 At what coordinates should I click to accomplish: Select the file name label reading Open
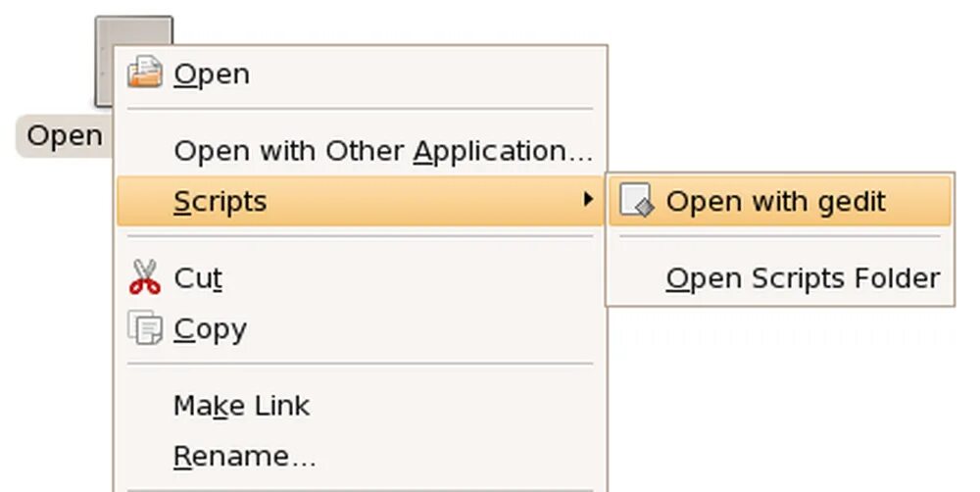pos(65,135)
